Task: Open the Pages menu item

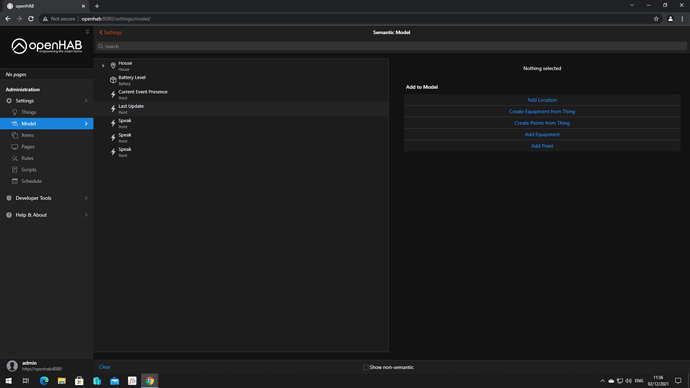Action: [x=47, y=146]
